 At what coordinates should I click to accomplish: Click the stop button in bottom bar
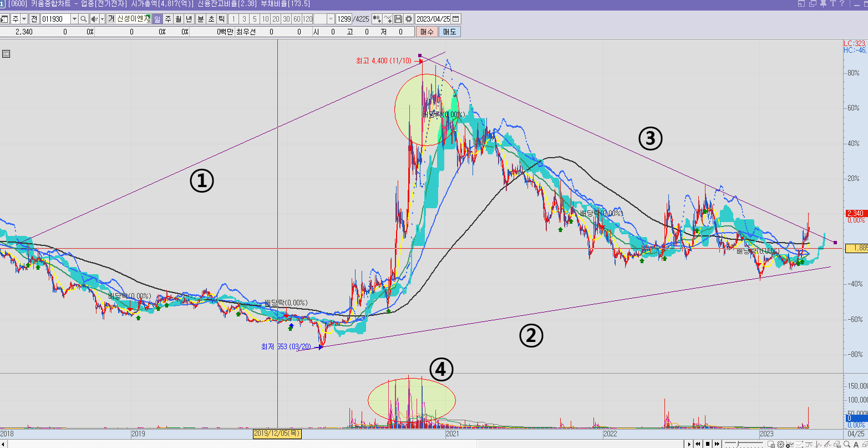click(x=708, y=444)
